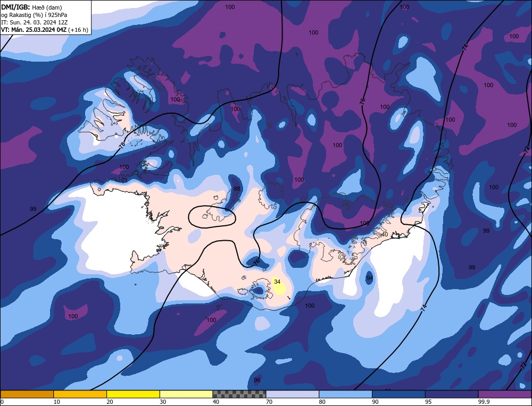Click the '(+16 h)' forecast offset text
Image resolution: width=532 pixels, height=406 pixels.
pos(78,30)
